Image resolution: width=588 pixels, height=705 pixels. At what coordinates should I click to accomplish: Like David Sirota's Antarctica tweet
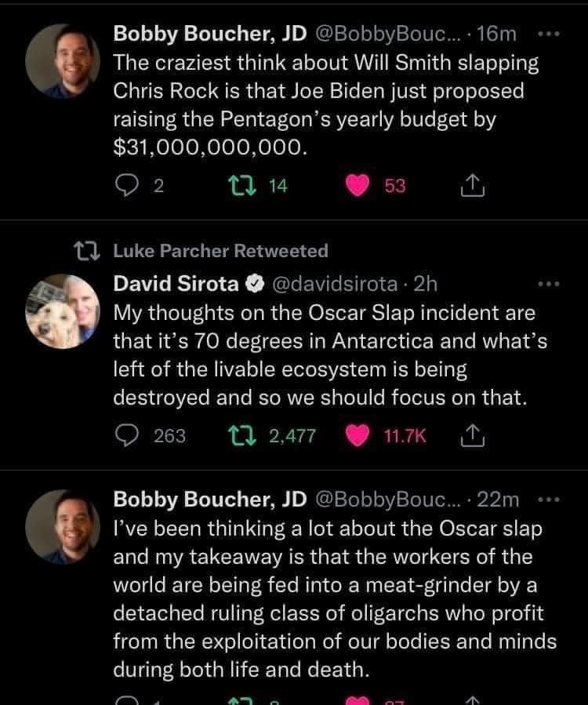pyautogui.click(x=358, y=435)
